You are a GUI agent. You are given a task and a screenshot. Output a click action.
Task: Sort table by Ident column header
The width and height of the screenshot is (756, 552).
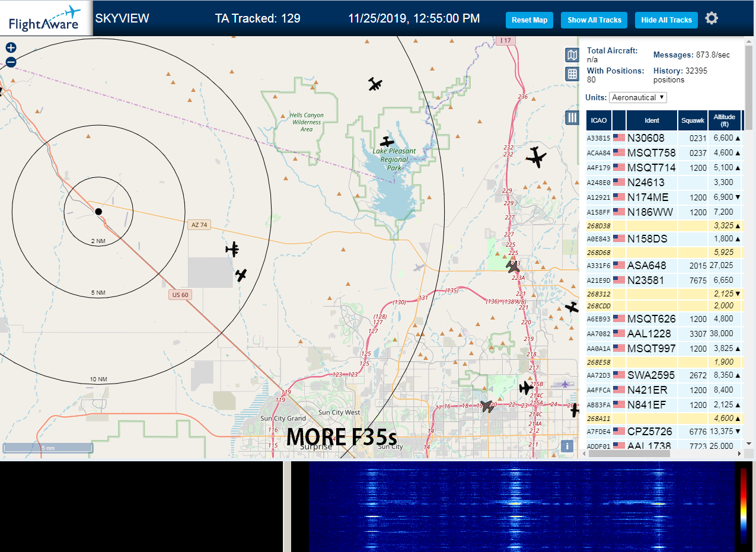coord(652,120)
